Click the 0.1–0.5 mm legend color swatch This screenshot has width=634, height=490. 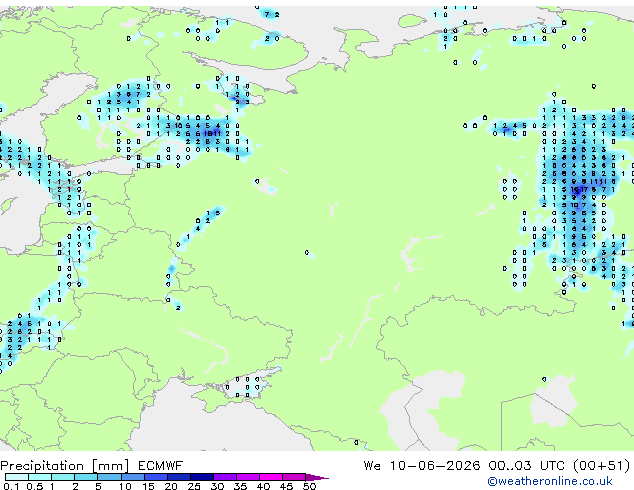tap(17, 477)
